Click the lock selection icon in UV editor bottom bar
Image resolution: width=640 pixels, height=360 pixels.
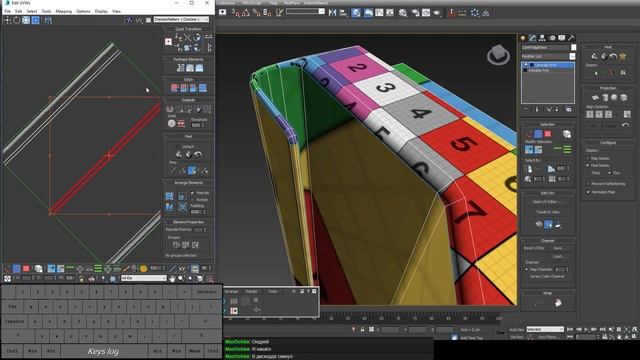[x=81, y=278]
